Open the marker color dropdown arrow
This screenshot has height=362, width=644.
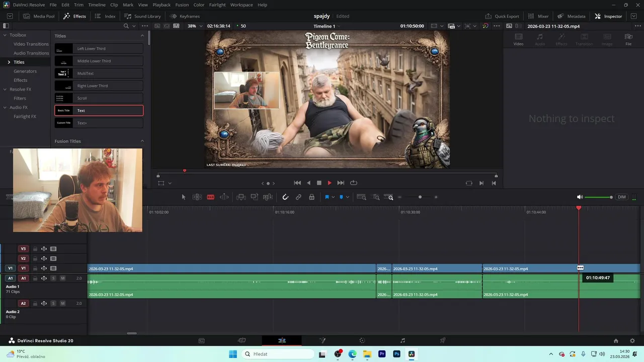click(x=347, y=197)
